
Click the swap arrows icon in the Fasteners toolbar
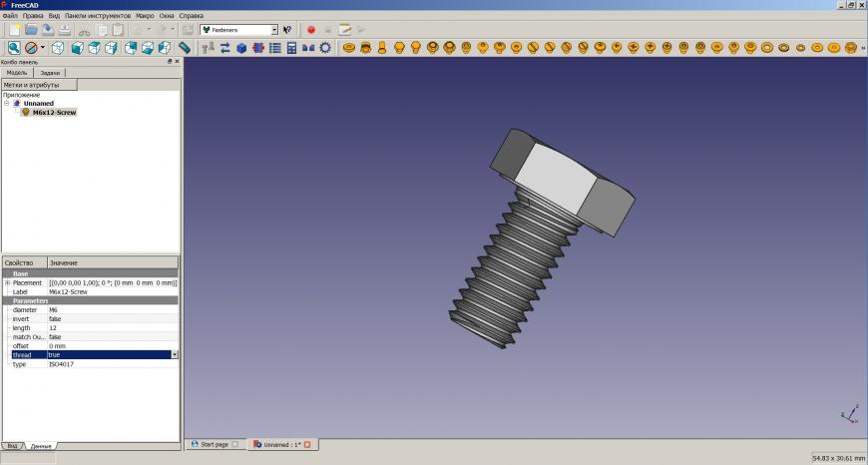[x=224, y=48]
